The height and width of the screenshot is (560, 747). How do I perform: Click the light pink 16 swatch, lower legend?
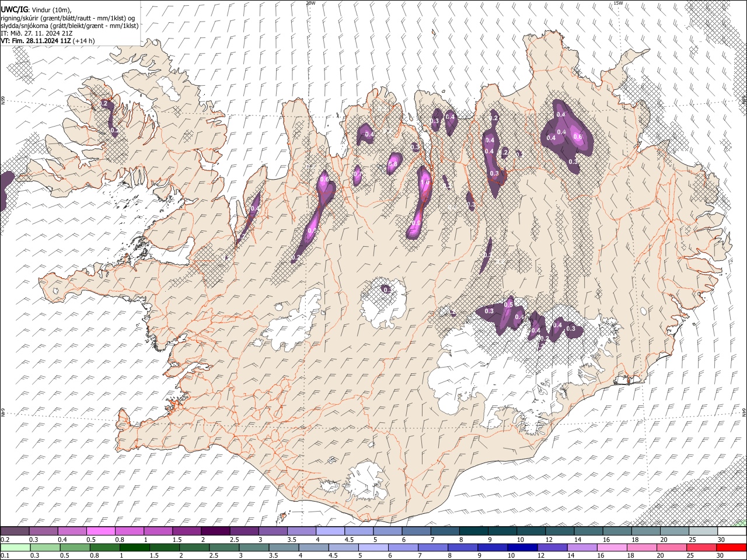612,547
